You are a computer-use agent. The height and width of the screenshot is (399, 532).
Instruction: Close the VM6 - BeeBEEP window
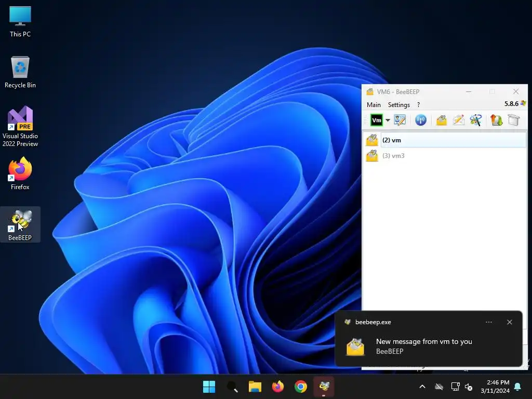516,91
